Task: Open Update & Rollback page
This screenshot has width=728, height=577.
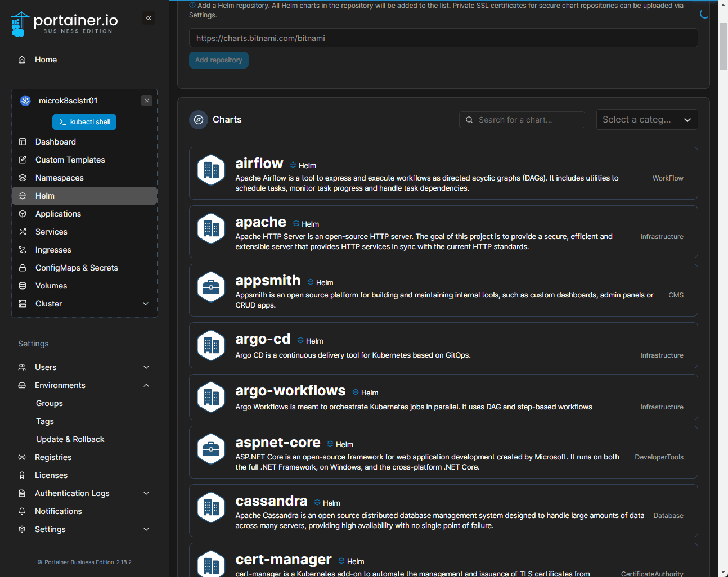Action: pos(70,439)
